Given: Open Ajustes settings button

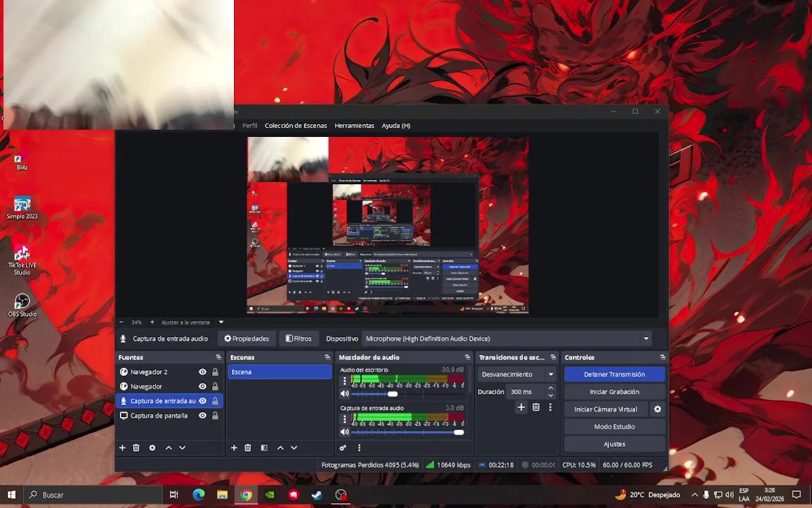Looking at the screenshot, I should (x=615, y=445).
